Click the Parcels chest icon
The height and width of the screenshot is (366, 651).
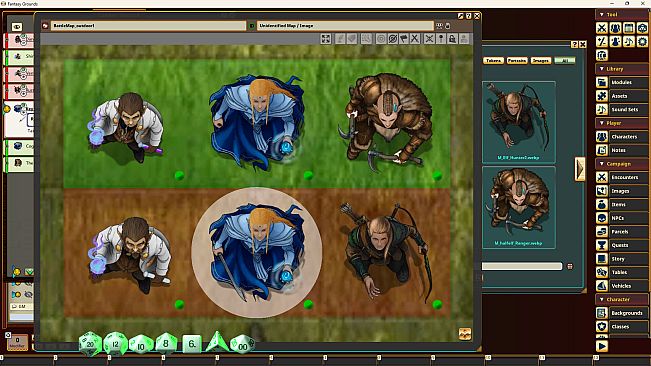click(602, 232)
